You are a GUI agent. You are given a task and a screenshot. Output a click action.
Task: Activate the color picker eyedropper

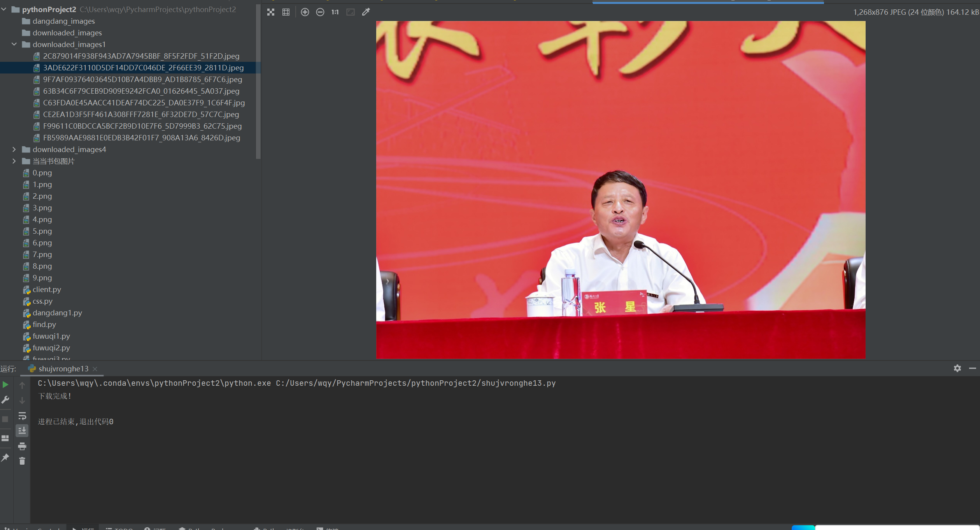[366, 12]
